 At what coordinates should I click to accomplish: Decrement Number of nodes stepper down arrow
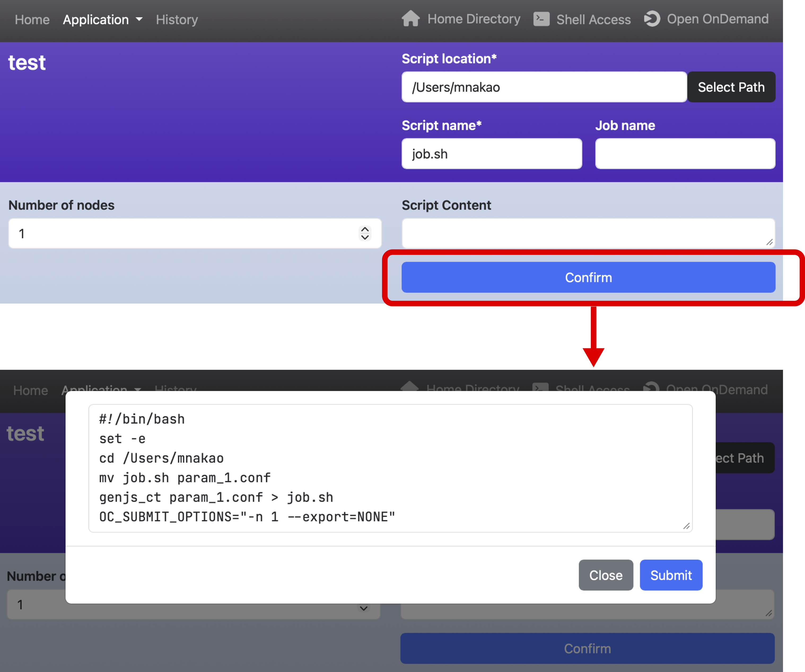pos(365,238)
